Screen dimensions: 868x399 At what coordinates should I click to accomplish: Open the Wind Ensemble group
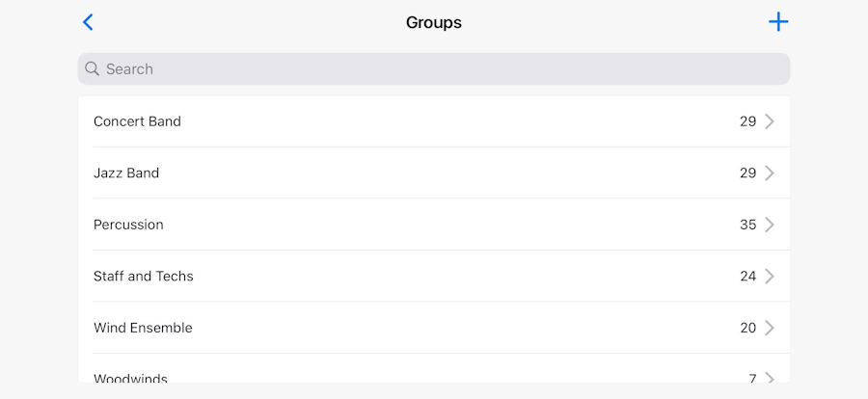(x=143, y=328)
